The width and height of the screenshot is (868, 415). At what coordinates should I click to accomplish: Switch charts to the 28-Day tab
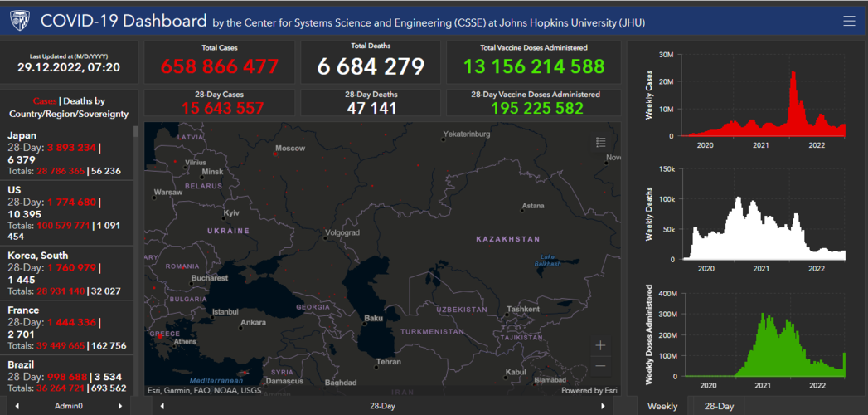719,406
